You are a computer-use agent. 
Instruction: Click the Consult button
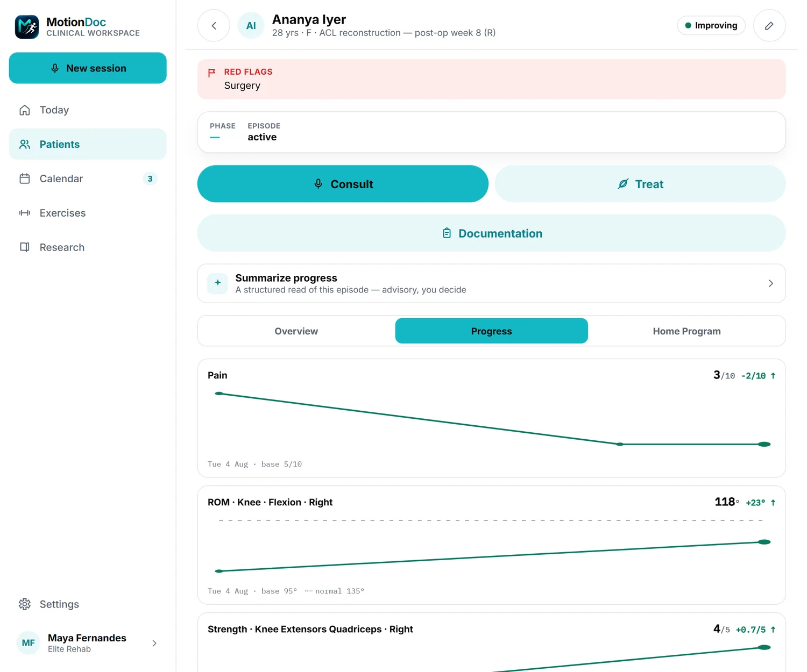(x=343, y=184)
